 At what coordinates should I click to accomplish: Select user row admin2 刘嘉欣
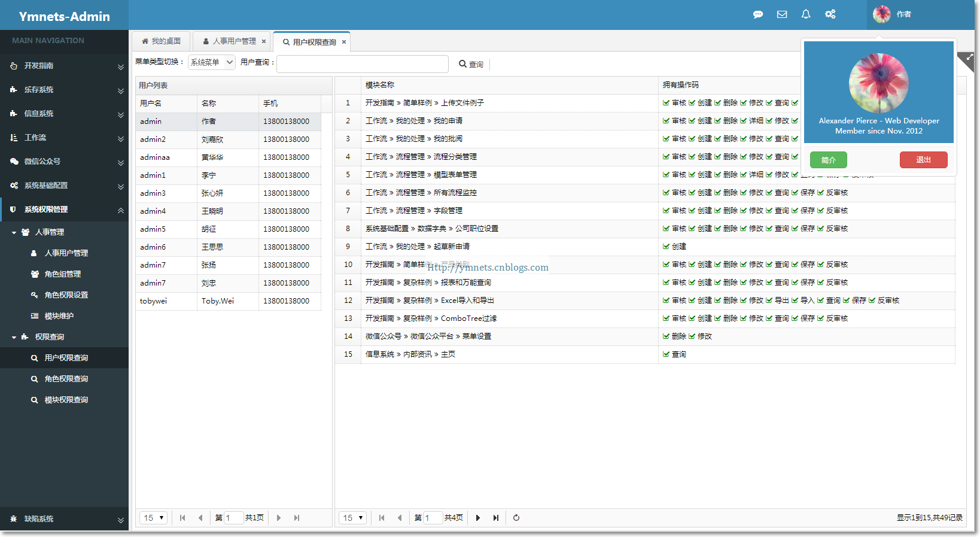point(229,139)
